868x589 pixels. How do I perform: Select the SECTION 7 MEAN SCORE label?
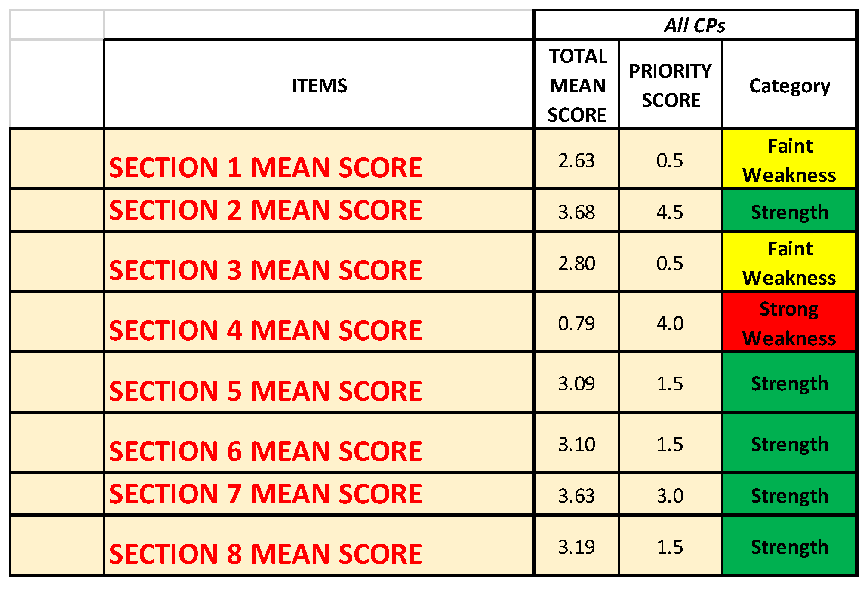point(265,494)
